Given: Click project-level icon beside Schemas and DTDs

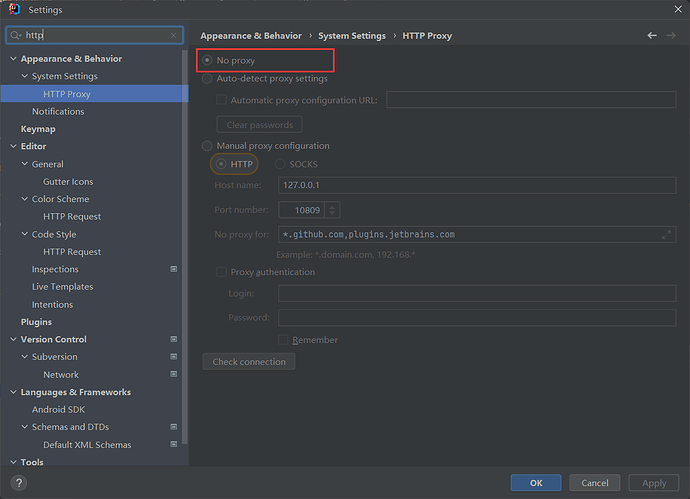Looking at the screenshot, I should (174, 427).
